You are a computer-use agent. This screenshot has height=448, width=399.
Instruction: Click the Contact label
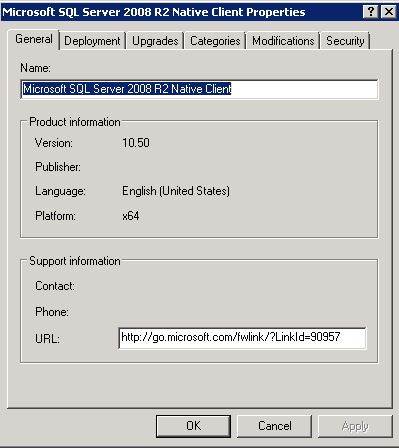coord(55,286)
